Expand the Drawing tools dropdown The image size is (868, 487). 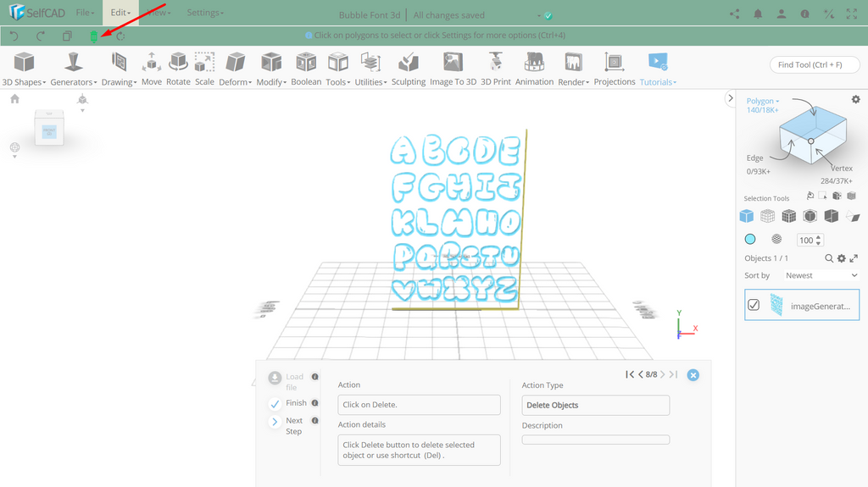(119, 69)
